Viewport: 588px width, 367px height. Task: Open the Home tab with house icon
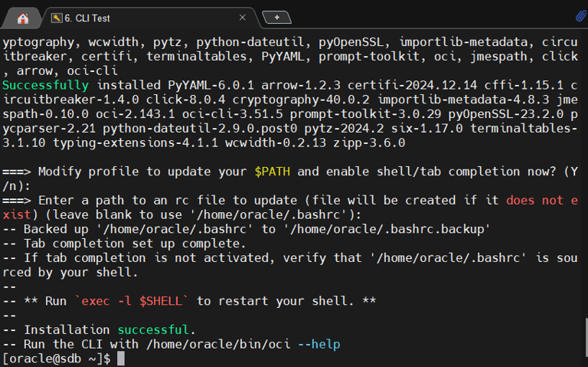pyautogui.click(x=22, y=18)
